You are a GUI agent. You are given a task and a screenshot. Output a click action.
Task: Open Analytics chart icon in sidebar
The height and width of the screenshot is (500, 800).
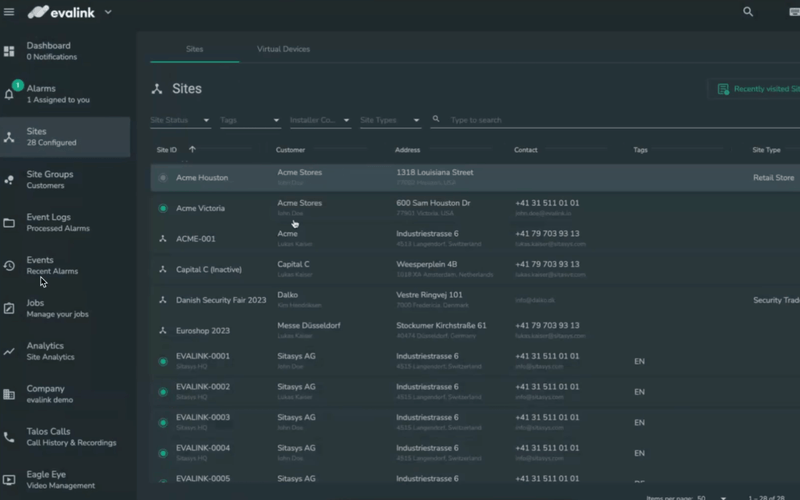click(10, 352)
